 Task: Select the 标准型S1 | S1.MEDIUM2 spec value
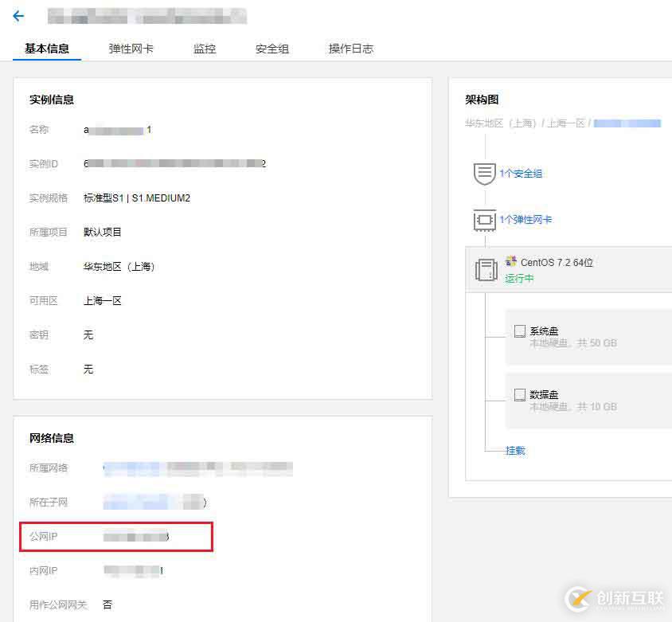pos(137,198)
